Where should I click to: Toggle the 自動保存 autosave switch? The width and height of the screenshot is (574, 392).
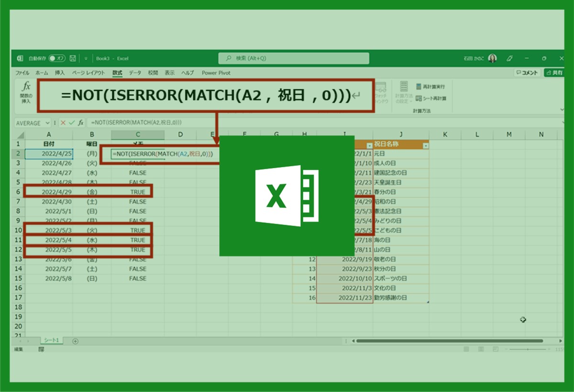[57, 58]
